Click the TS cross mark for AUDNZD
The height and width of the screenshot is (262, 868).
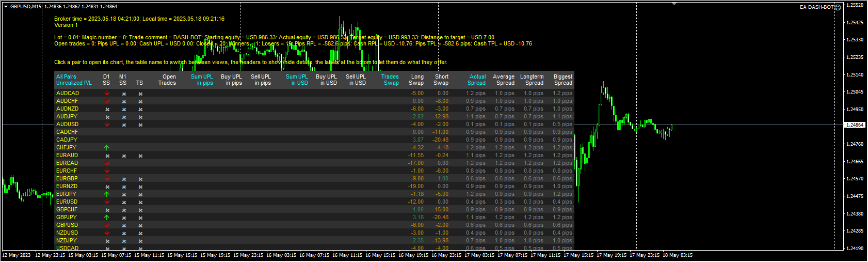coord(140,109)
